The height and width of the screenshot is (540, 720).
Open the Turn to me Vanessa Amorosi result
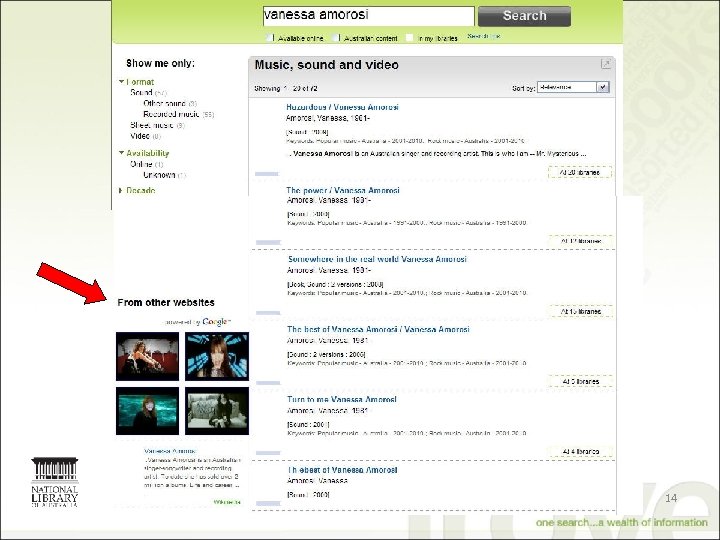pos(342,399)
